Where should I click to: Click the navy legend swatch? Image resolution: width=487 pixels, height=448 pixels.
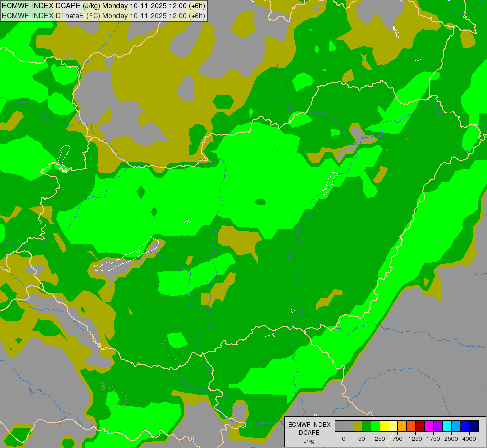(x=474, y=426)
